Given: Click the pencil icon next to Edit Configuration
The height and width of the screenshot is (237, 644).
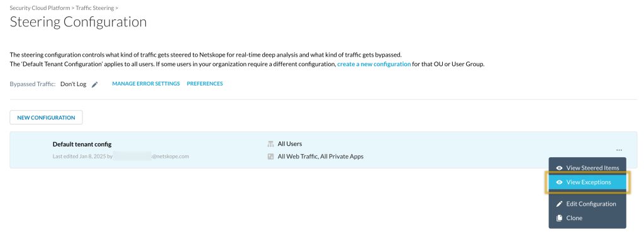Looking at the screenshot, I should click(x=559, y=204).
